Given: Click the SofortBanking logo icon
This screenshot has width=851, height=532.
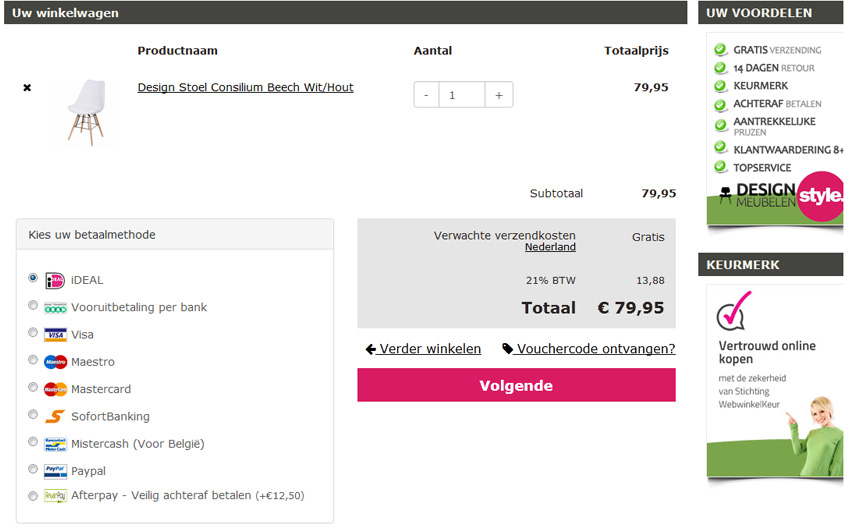Looking at the screenshot, I should coord(55,416).
